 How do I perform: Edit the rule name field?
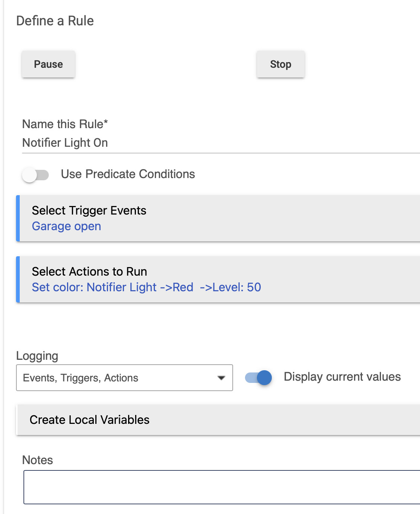coord(221,143)
